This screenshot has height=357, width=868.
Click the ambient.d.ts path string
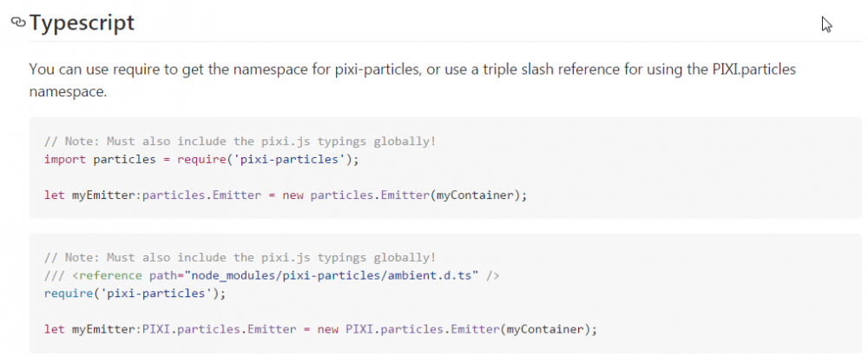point(331,275)
